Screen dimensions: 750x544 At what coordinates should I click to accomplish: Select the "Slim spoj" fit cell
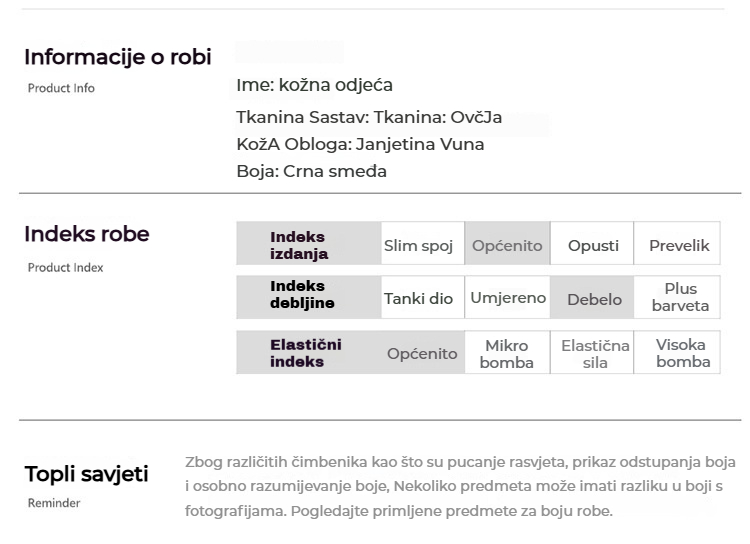[419, 245]
